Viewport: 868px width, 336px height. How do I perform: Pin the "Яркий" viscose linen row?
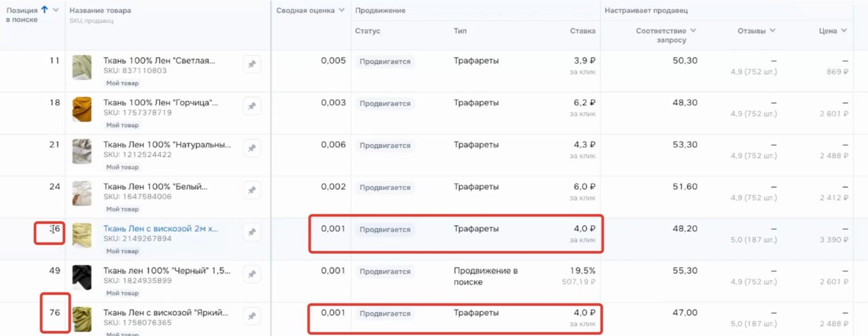252,316
